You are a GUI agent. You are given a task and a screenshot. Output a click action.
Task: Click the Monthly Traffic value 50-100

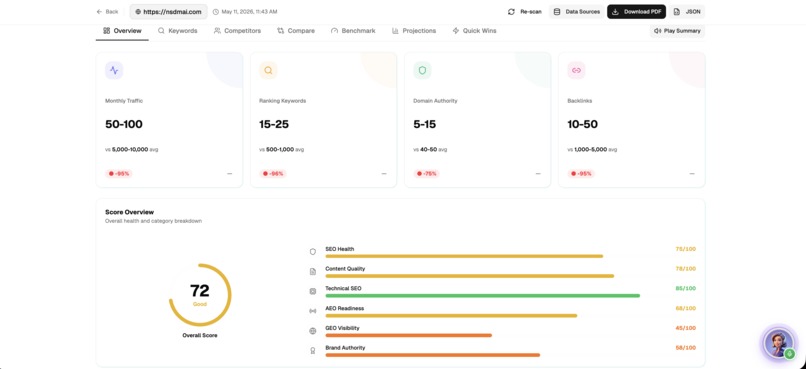pyautogui.click(x=124, y=124)
